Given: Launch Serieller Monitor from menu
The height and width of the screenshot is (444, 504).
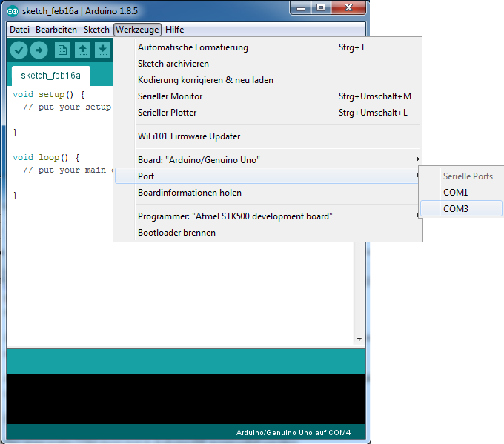Looking at the screenshot, I should 170,96.
